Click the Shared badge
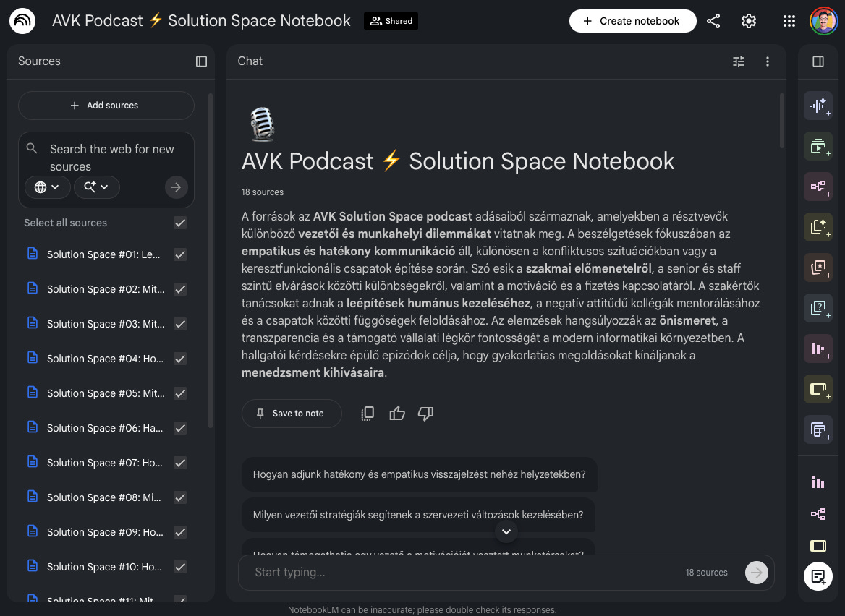 coord(391,21)
